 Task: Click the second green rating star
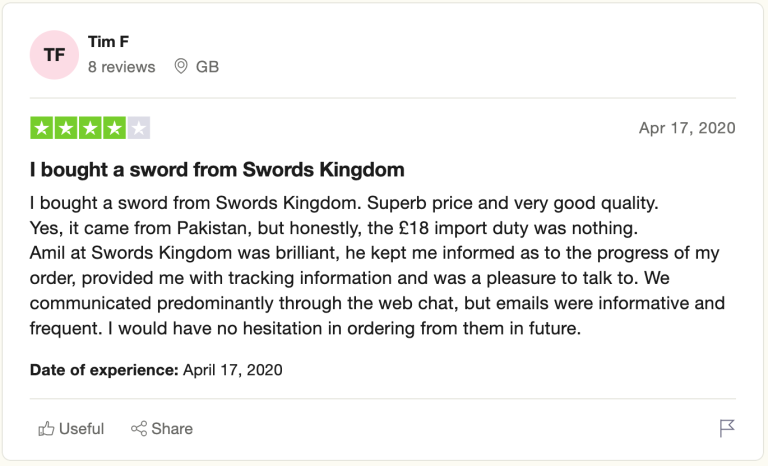click(66, 128)
